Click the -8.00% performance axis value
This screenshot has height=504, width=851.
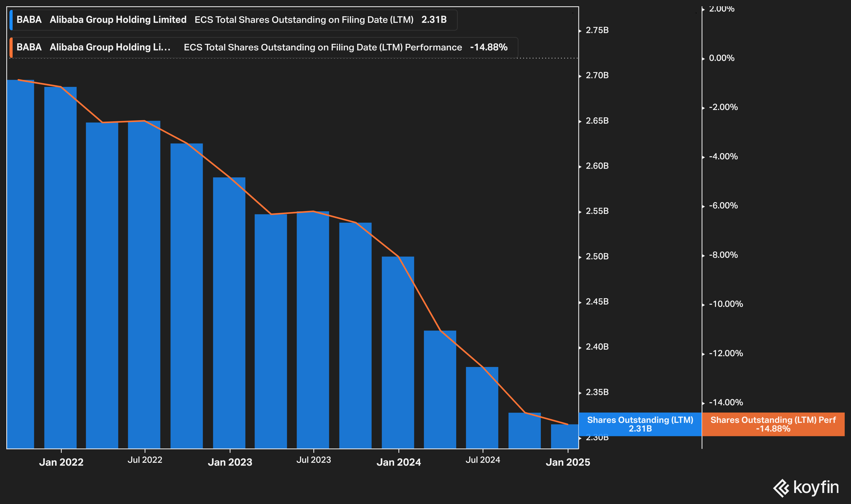tap(723, 255)
